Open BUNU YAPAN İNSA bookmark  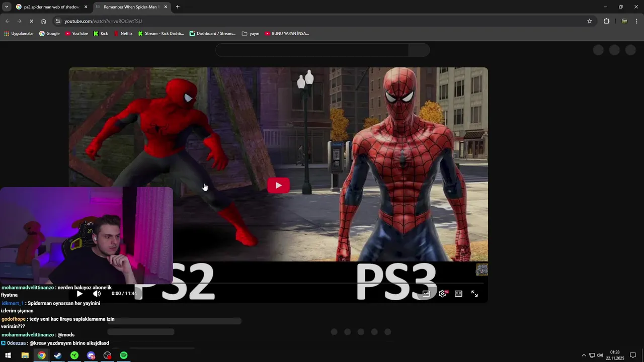point(287,34)
